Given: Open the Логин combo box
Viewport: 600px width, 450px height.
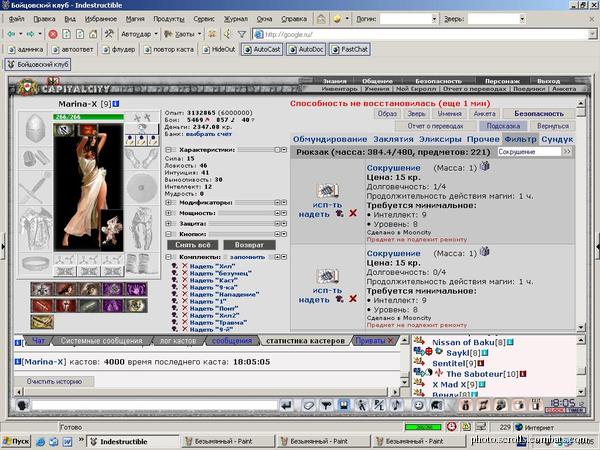Looking at the screenshot, I should pos(408,19).
